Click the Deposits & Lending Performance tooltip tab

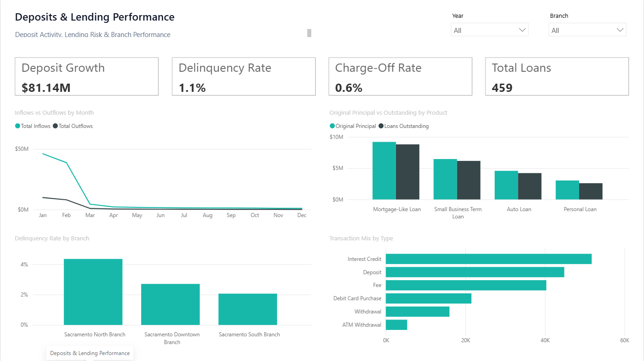coord(90,353)
